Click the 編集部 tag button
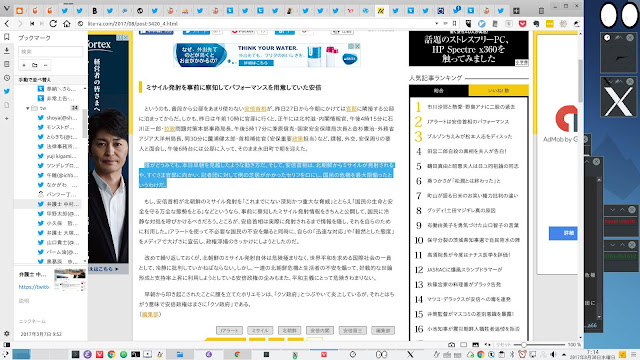 pyautogui.click(x=383, y=330)
